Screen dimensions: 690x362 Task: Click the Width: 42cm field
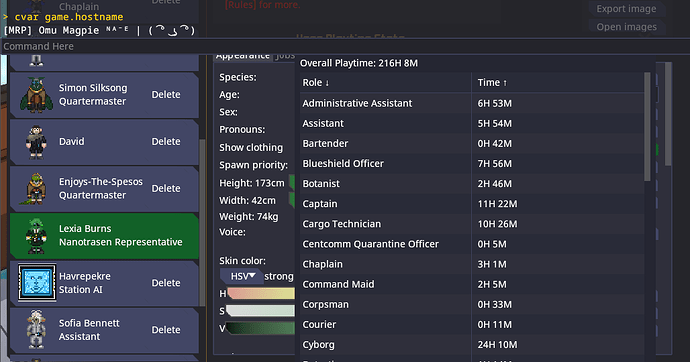point(247,201)
